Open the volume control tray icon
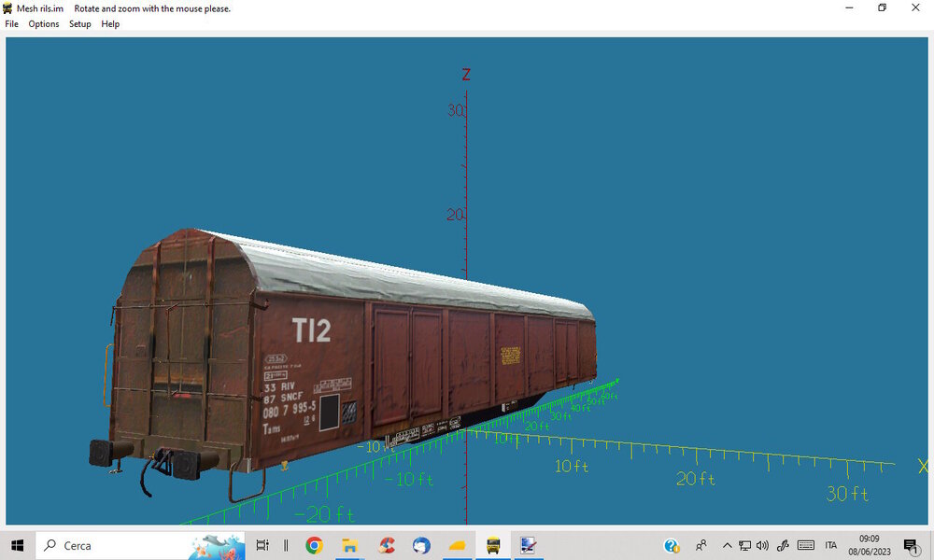The image size is (934, 560). click(x=762, y=545)
